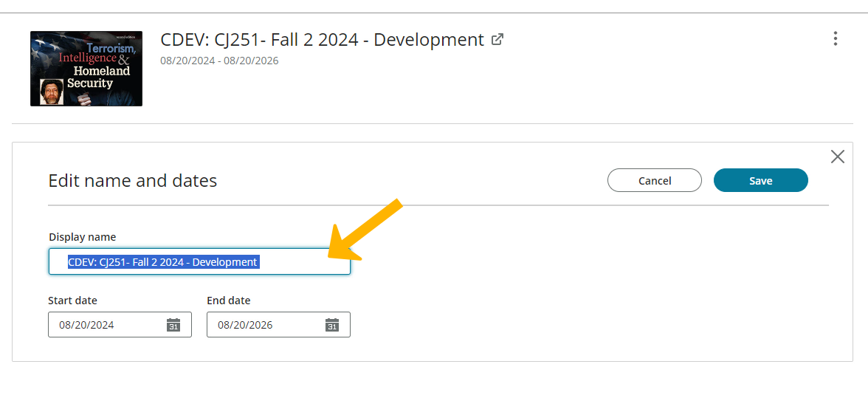Open the CDEV: CJ251 course title heading

point(322,40)
